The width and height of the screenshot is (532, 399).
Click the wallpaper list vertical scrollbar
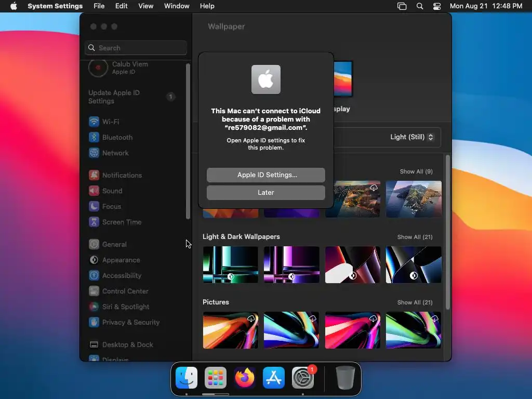448,232
